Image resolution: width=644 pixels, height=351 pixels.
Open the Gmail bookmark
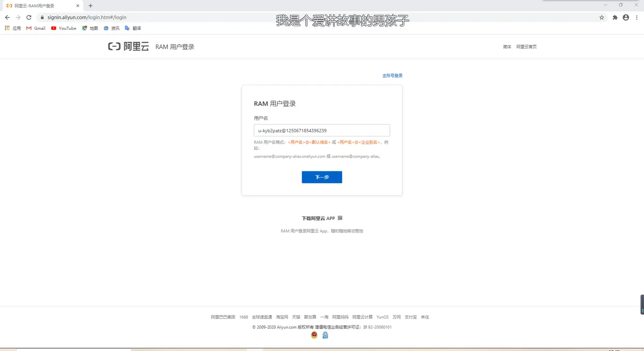tap(36, 28)
